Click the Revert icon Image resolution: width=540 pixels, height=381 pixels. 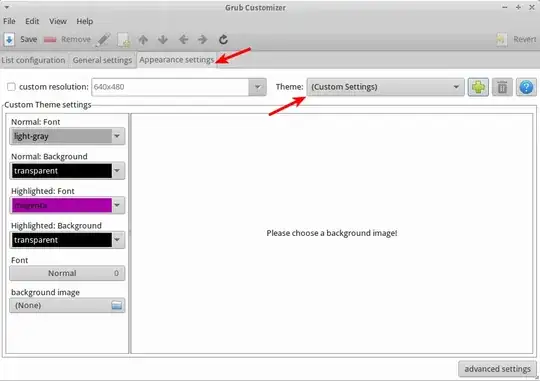tap(501, 40)
